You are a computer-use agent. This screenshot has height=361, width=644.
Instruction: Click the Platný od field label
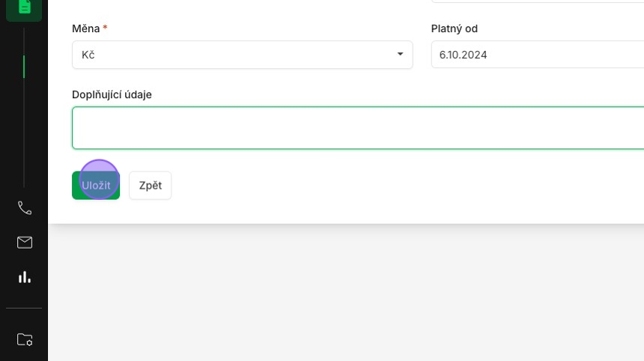[455, 28]
